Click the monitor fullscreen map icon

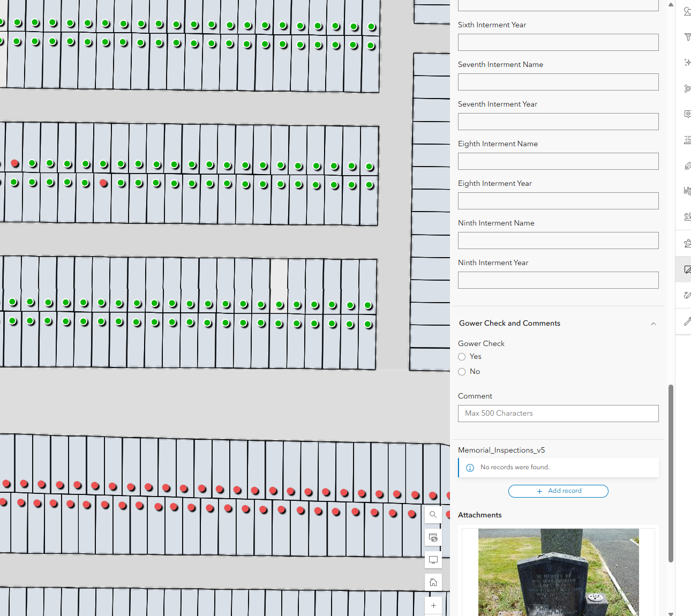(433, 560)
